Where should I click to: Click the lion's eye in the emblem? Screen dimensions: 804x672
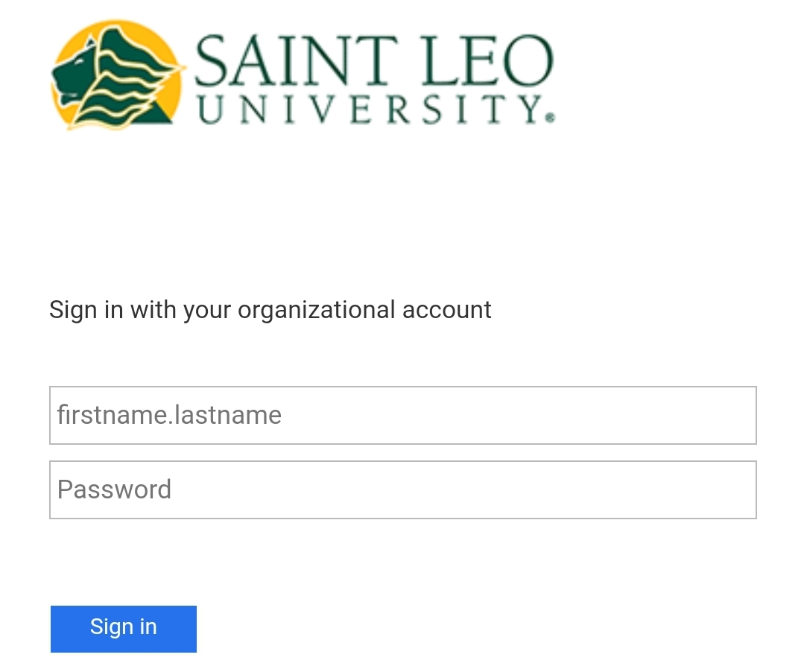80,62
